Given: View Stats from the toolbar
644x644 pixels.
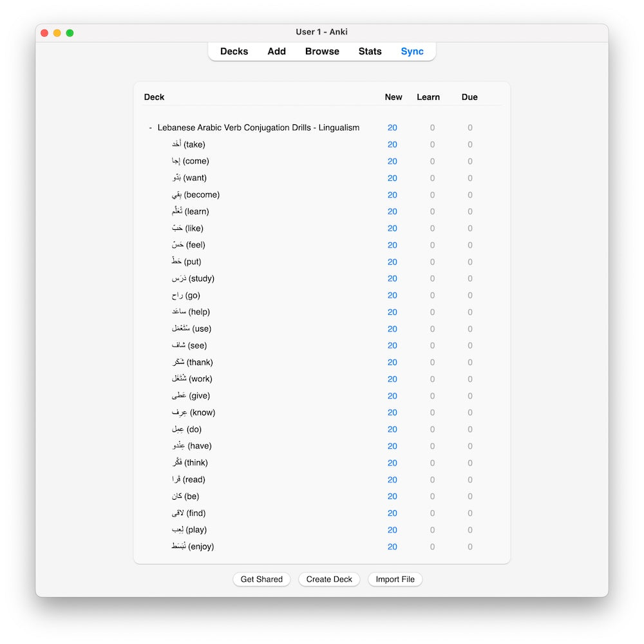Looking at the screenshot, I should click(x=370, y=52).
